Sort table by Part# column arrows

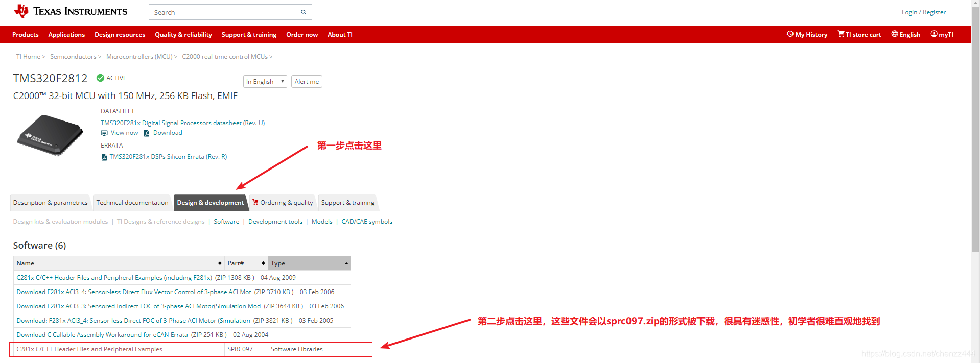pos(263,263)
